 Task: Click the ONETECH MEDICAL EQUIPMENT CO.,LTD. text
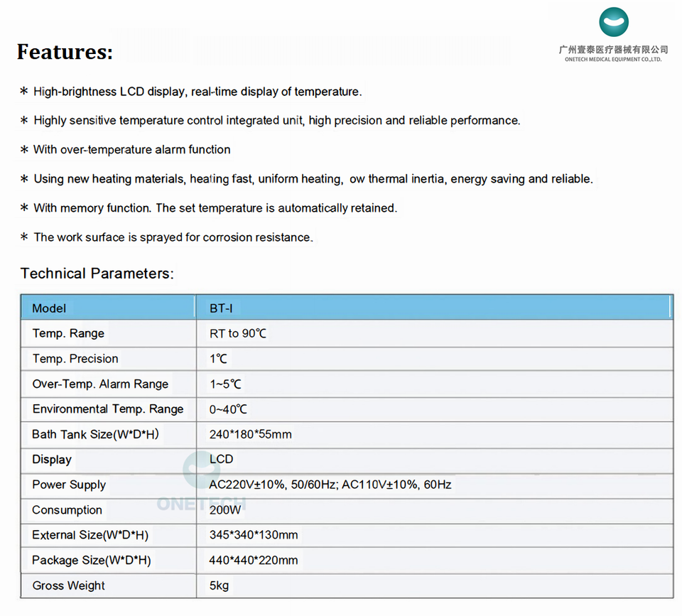(613, 60)
